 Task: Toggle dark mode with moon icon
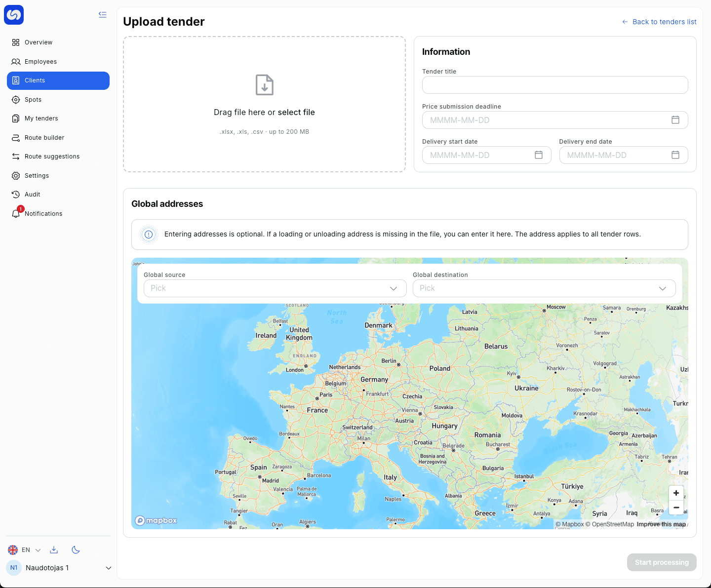[76, 550]
